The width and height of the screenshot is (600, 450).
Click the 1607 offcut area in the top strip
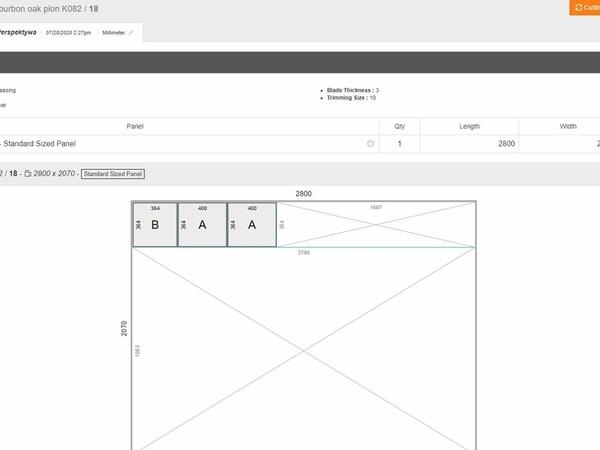(x=376, y=225)
